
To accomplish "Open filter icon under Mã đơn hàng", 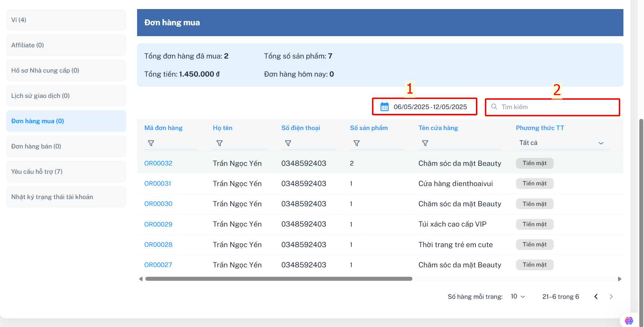I will tap(151, 143).
